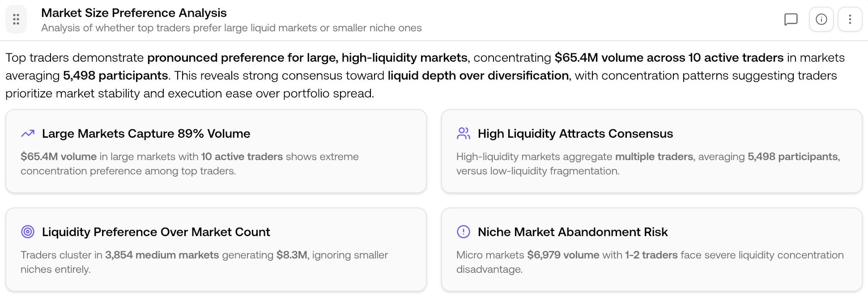
Task: Click the Market Size Preference Analysis title
Action: (134, 13)
